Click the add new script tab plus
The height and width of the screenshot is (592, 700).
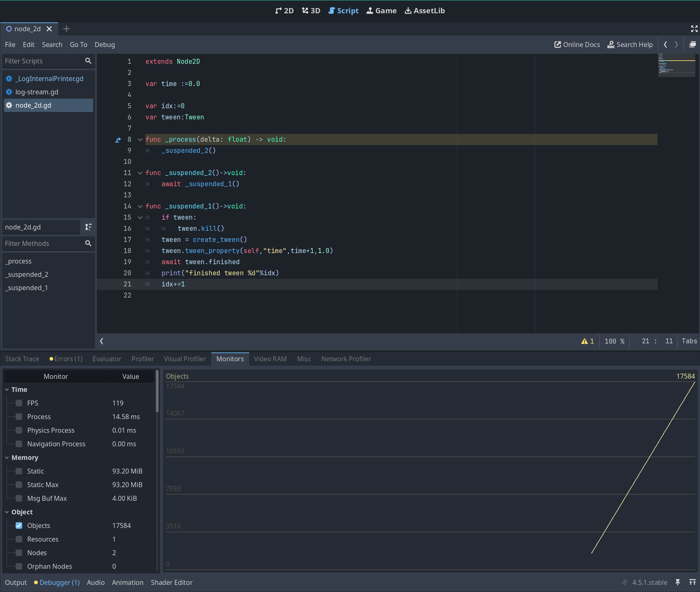tap(67, 29)
